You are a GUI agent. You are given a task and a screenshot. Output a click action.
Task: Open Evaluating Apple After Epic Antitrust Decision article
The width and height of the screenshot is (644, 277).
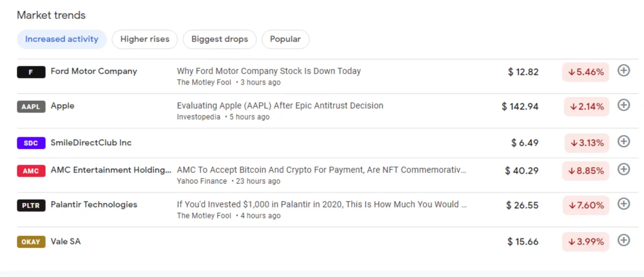pyautogui.click(x=280, y=106)
